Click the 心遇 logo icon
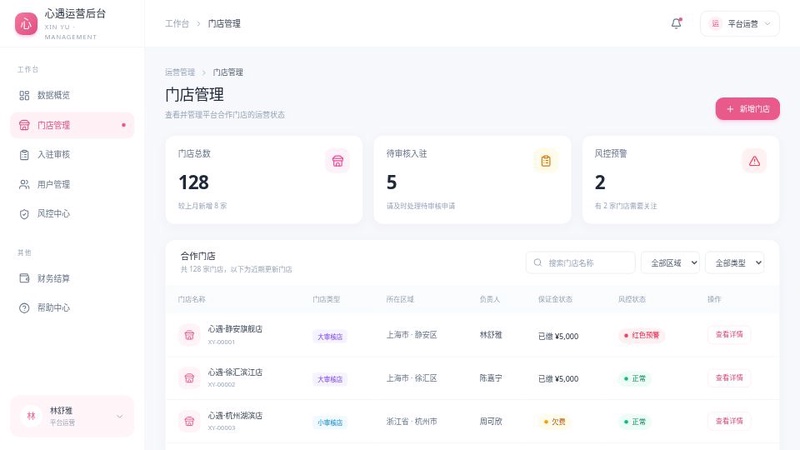This screenshot has width=800, height=450. tap(26, 23)
